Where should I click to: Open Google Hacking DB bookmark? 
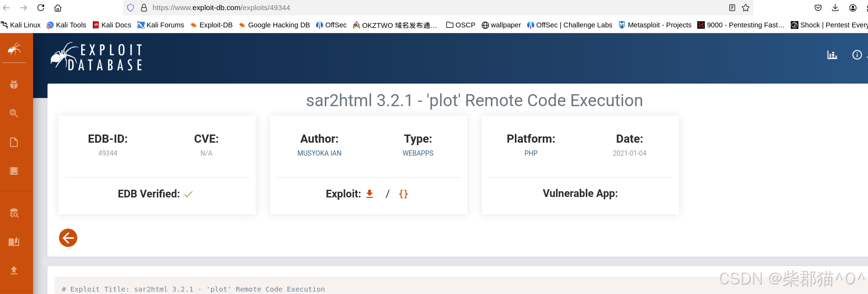pos(274,25)
